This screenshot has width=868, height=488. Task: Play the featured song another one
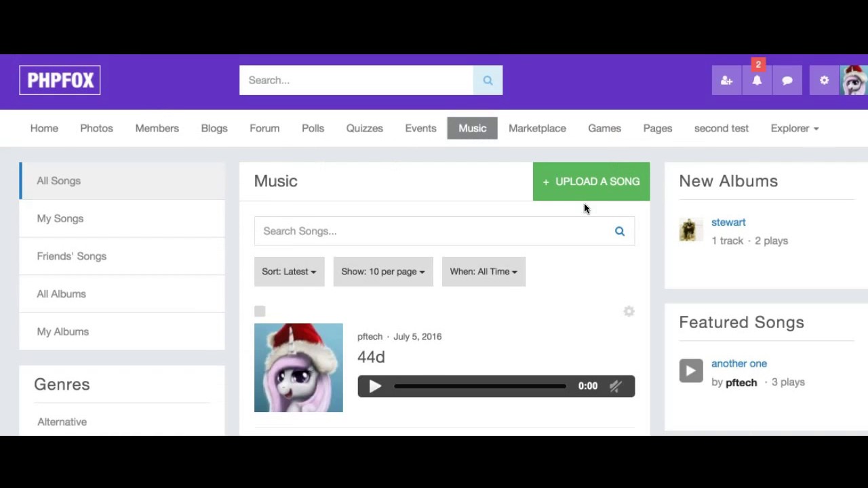691,371
